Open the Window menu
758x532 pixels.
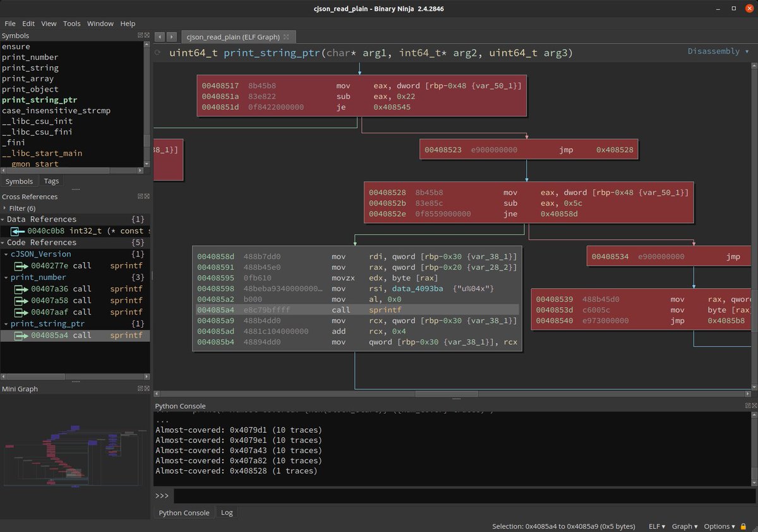tap(100, 23)
